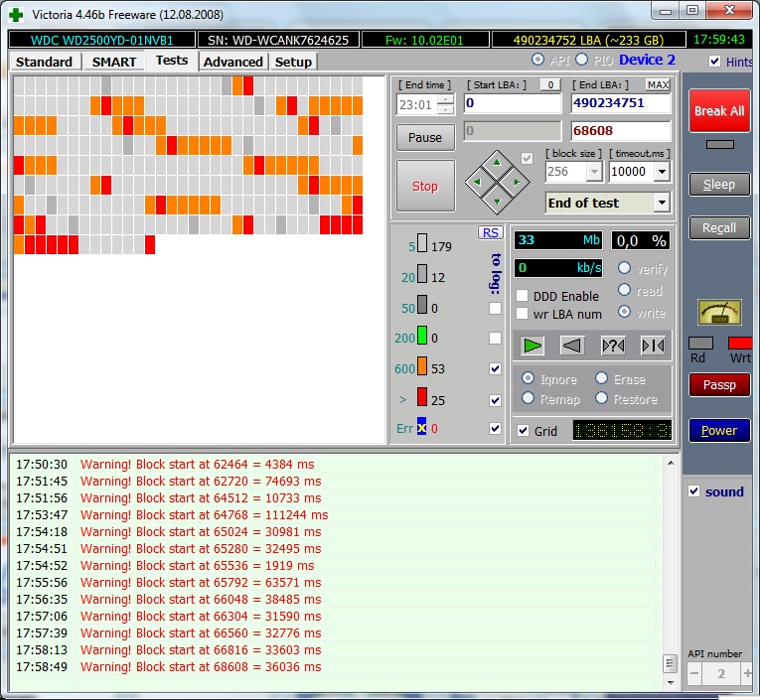Click the Start LBA input field
Screen dimensions: 760x700
512,103
